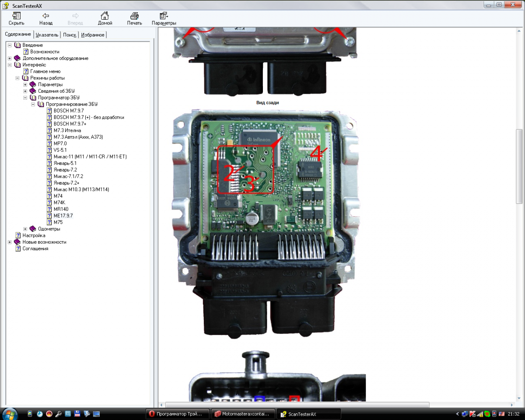Go back with the Назад arrow

[x=45, y=16]
